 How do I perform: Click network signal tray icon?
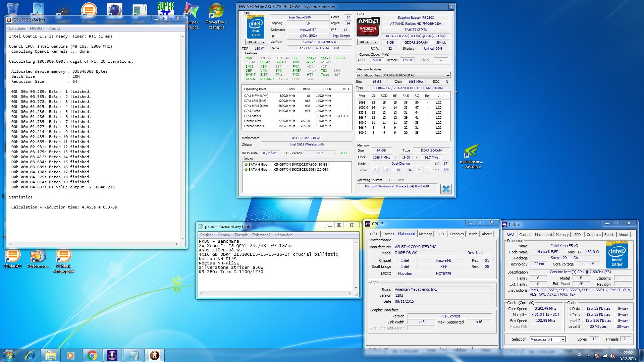click(605, 356)
